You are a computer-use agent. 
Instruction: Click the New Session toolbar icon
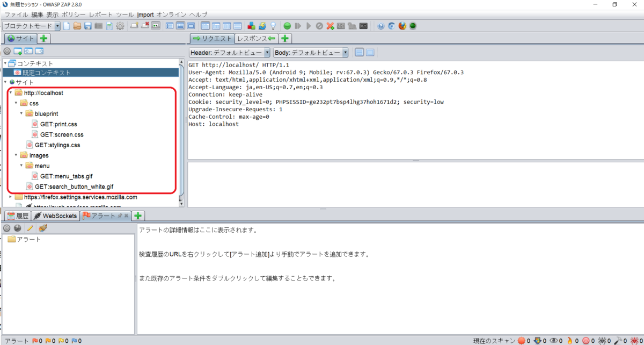pyautogui.click(x=67, y=26)
